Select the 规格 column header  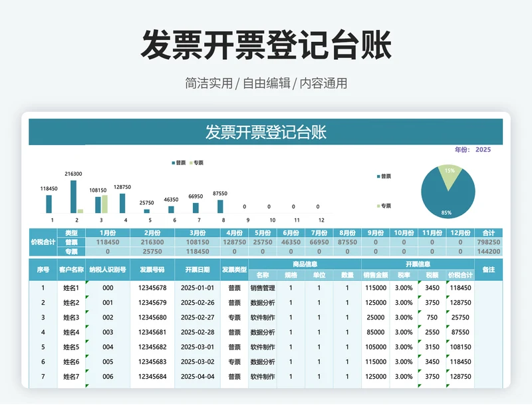(x=291, y=275)
